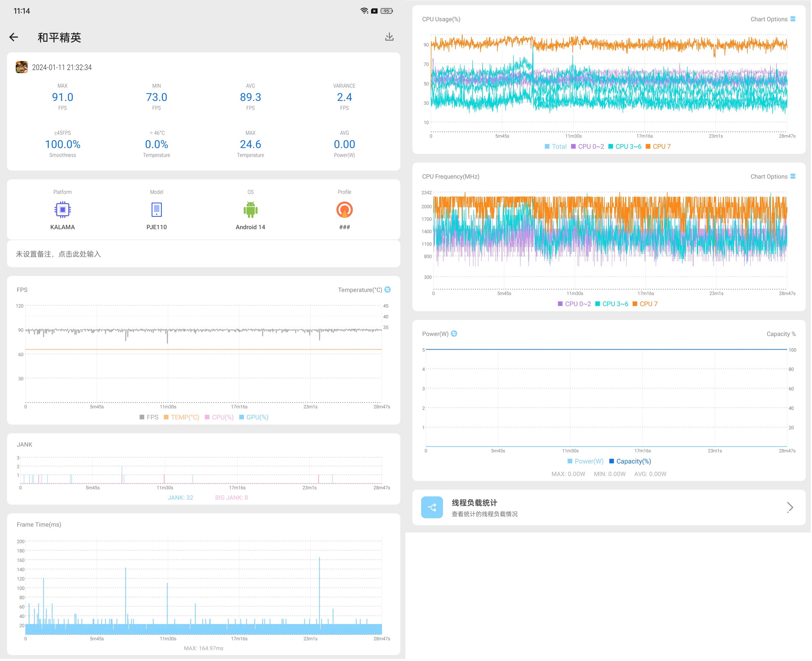Toggle CPU 0~2 legend in CPU Frequency

click(x=574, y=304)
